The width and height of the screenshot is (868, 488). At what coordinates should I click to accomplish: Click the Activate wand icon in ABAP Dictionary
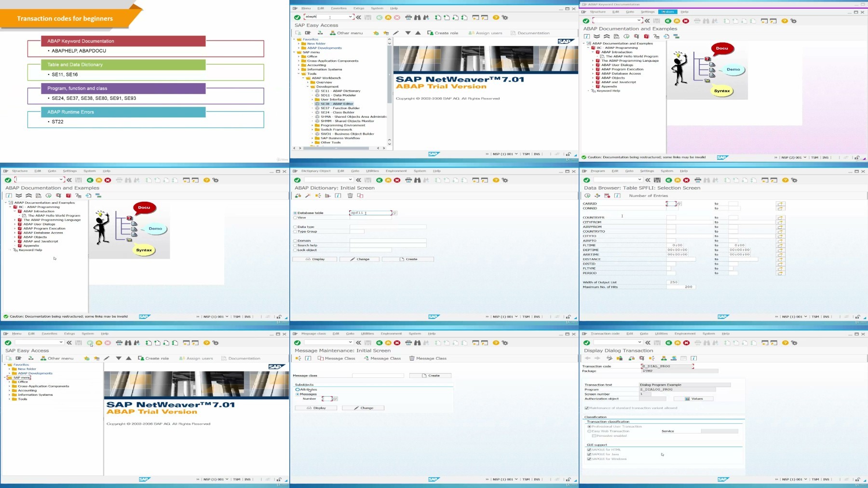pyautogui.click(x=308, y=195)
